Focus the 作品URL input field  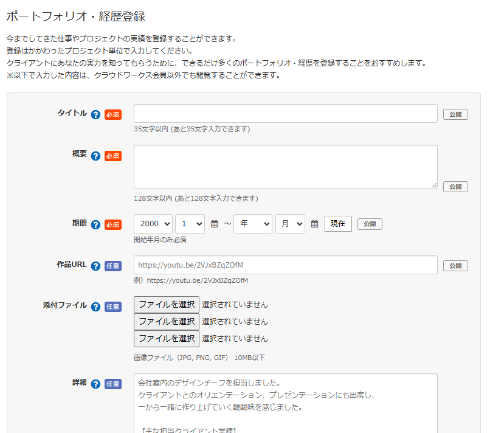285,265
